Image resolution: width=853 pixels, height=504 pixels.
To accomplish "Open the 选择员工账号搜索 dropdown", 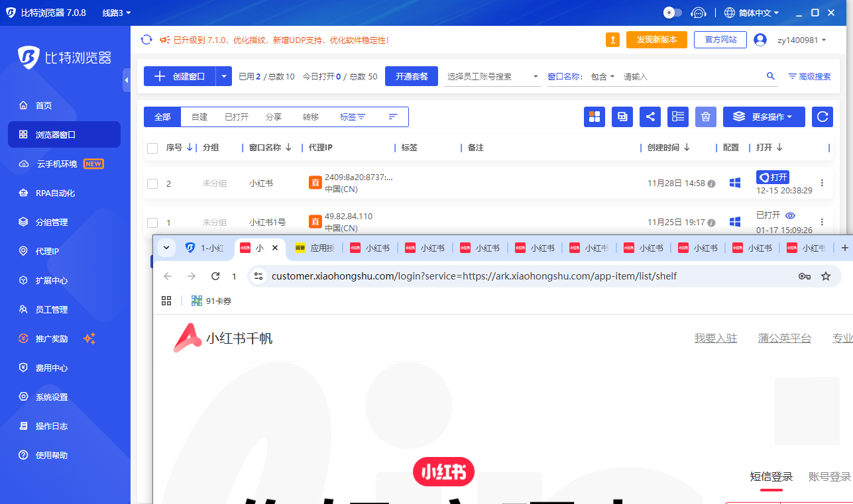I will coord(493,76).
